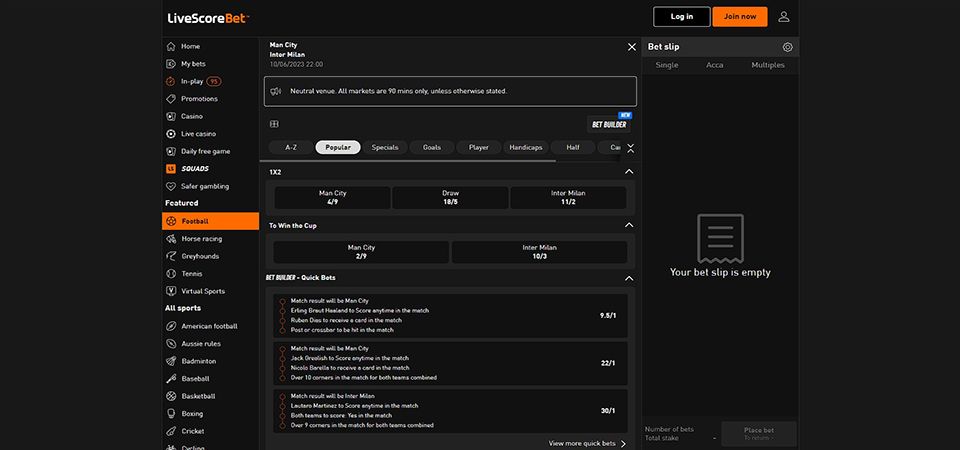Viewport: 960px width, 450px height.
Task: Open the Player market tab
Action: click(479, 148)
